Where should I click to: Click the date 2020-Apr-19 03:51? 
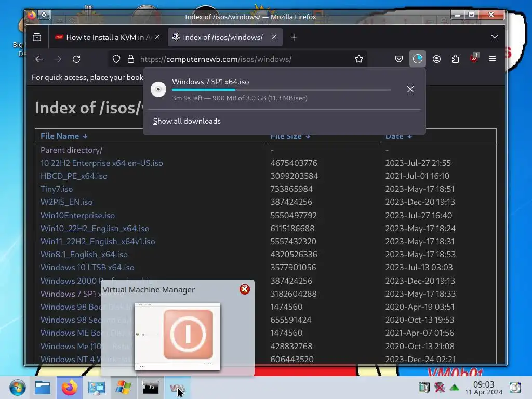pyautogui.click(x=420, y=307)
